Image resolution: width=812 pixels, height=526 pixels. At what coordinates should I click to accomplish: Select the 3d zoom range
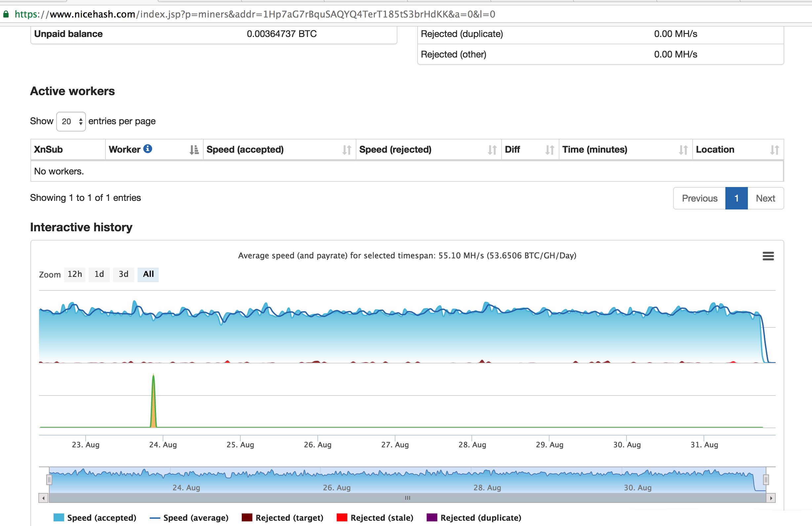pyautogui.click(x=123, y=274)
